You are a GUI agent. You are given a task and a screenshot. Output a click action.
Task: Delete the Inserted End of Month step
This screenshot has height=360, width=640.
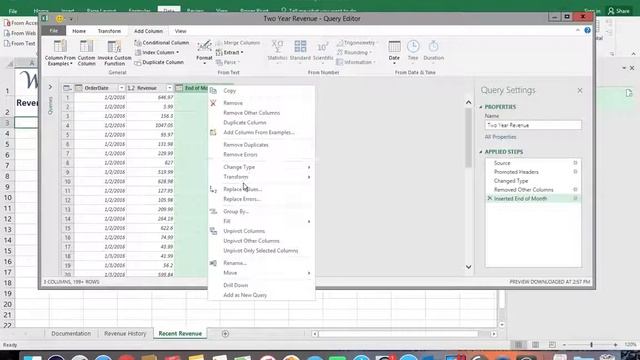(x=490, y=198)
